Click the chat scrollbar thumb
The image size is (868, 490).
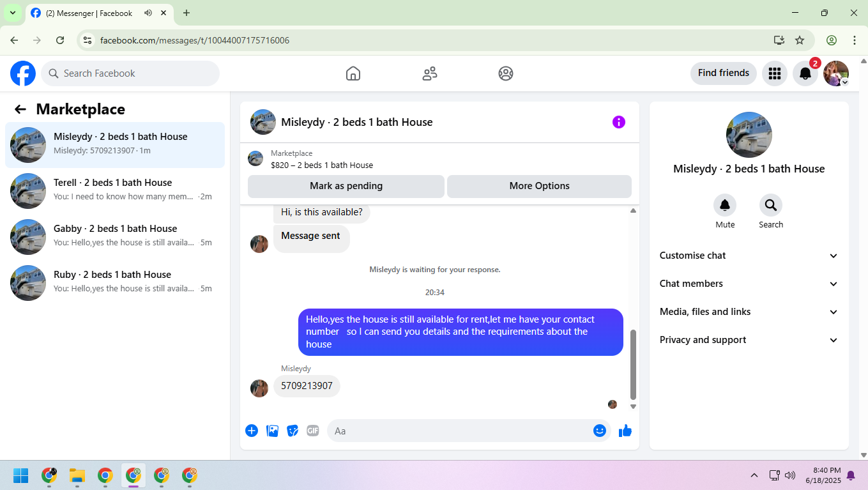tap(633, 364)
